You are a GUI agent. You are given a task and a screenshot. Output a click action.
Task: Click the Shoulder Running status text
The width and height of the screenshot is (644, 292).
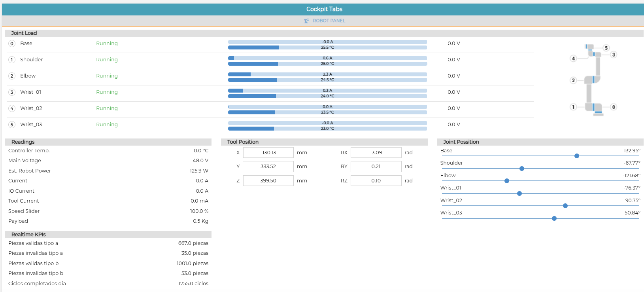point(107,60)
